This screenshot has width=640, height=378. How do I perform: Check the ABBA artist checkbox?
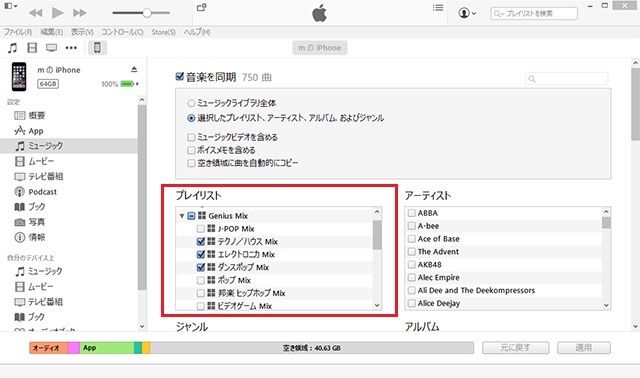[412, 213]
